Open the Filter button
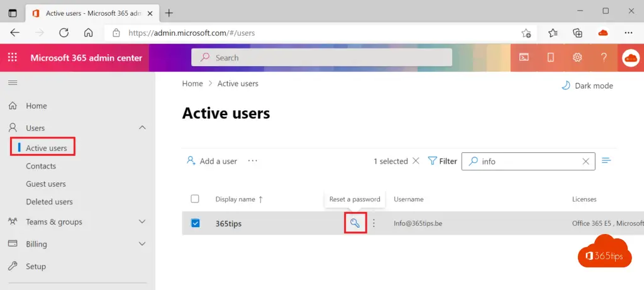This screenshot has height=290, width=644. 442,161
